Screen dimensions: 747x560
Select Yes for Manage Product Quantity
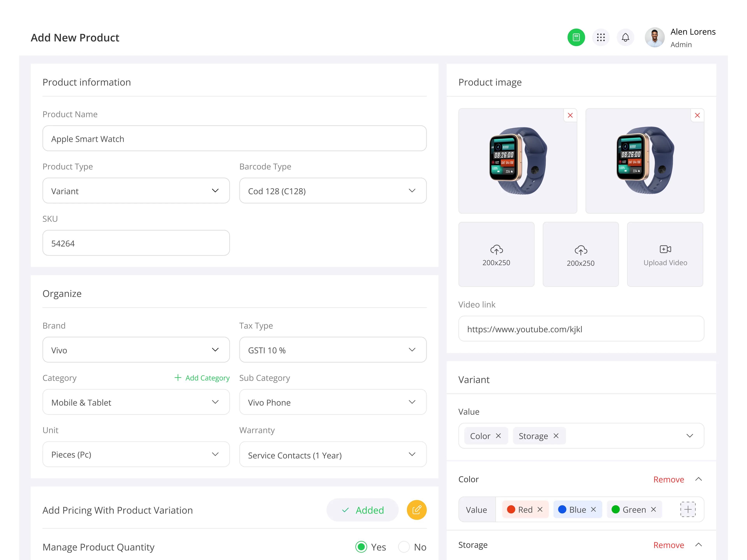click(x=361, y=547)
